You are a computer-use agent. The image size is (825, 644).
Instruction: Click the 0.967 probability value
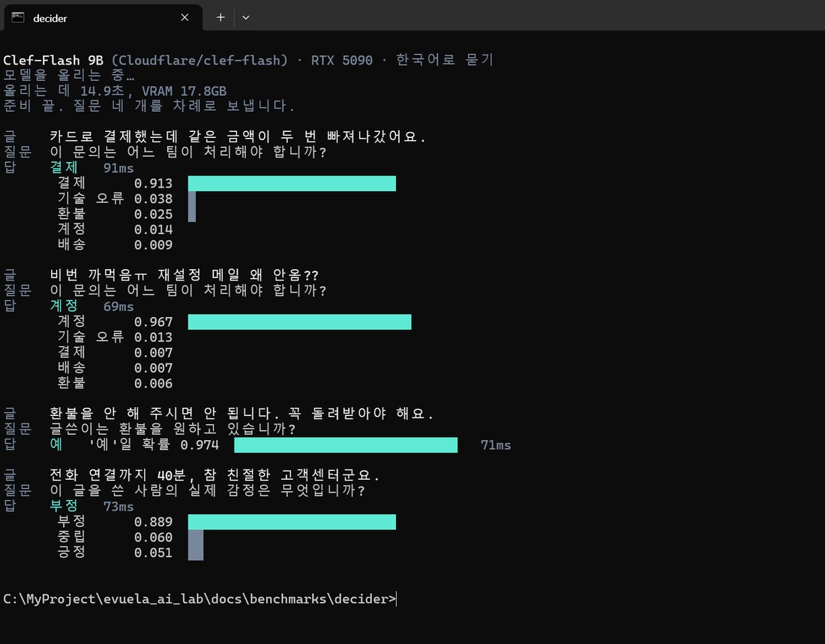[x=153, y=322]
